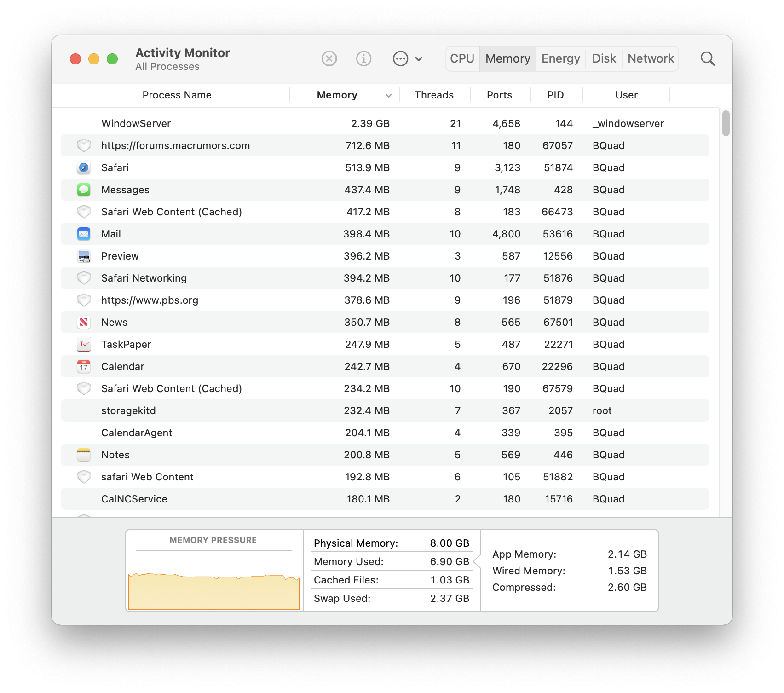Screen dimensions: 784x693
Task: Select the Messages green bubble icon
Action: 84,190
